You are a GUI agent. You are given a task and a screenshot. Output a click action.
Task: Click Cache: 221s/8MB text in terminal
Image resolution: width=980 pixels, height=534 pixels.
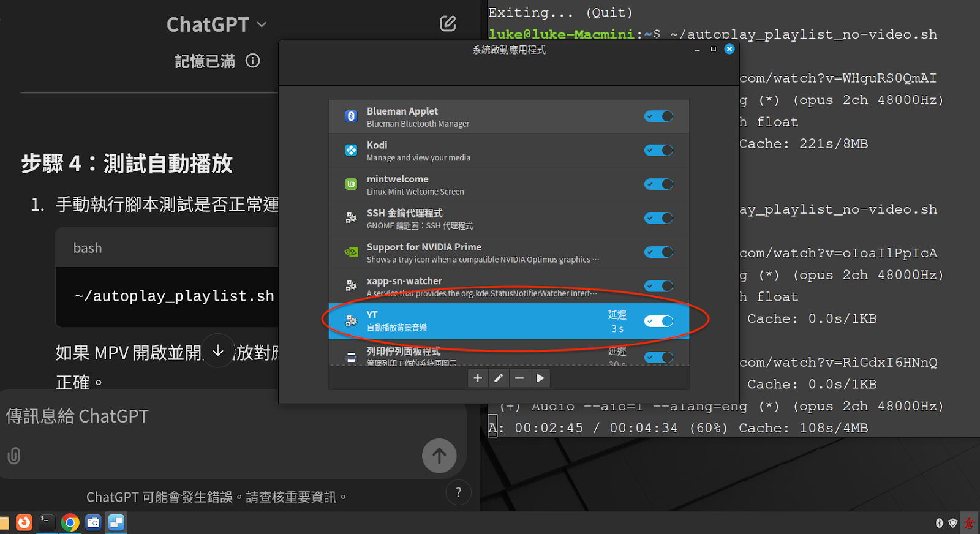click(x=804, y=144)
